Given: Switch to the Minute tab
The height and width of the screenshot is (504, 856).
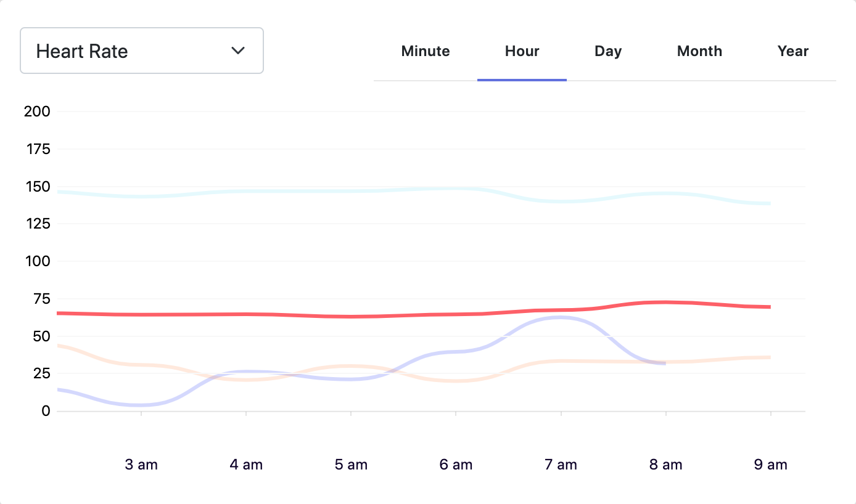Looking at the screenshot, I should [x=426, y=51].
